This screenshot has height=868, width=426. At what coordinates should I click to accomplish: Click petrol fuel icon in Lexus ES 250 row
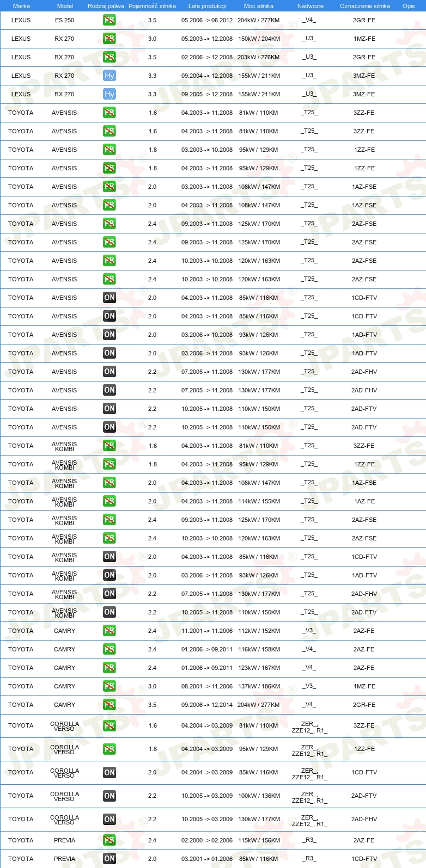pos(109,20)
